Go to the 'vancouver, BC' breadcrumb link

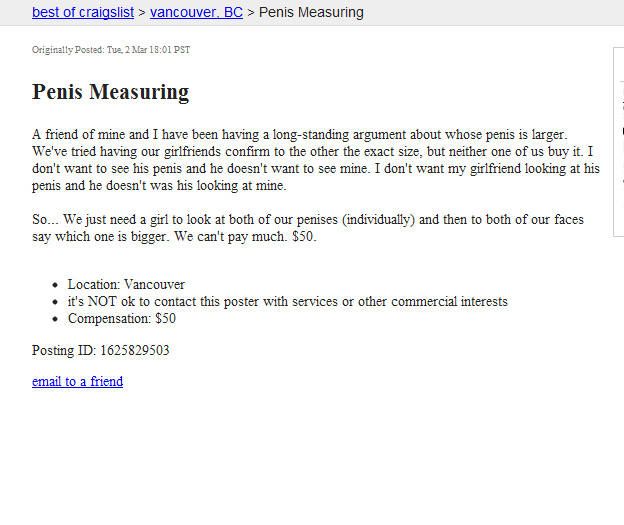pyautogui.click(x=196, y=12)
